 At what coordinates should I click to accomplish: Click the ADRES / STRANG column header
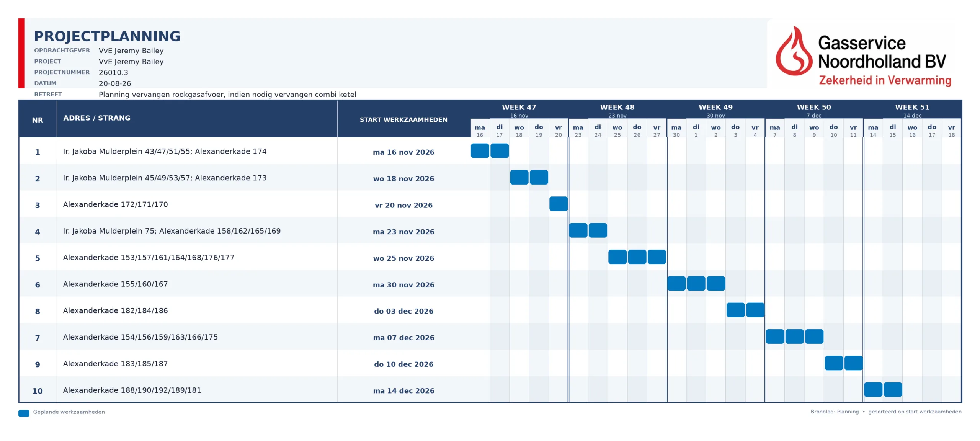[x=97, y=118]
